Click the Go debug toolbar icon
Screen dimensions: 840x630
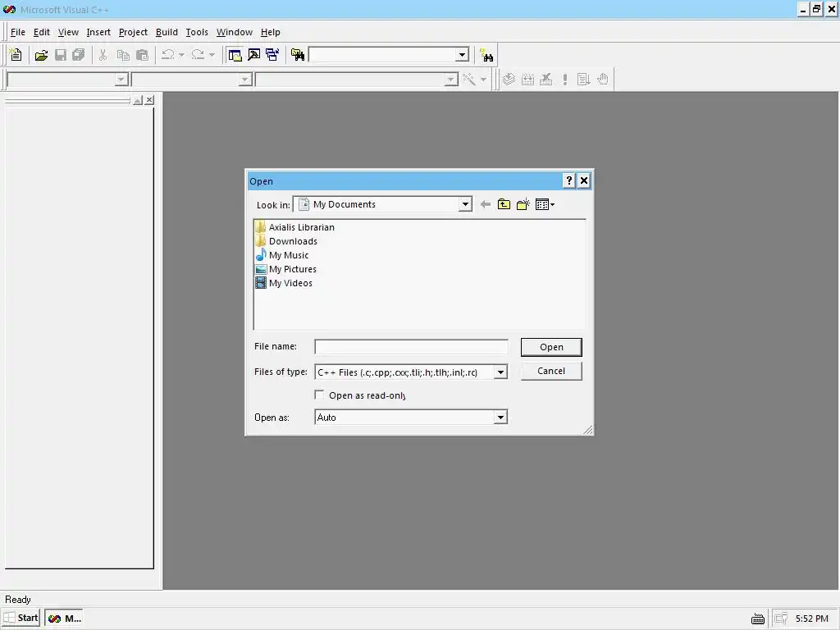[583, 80]
